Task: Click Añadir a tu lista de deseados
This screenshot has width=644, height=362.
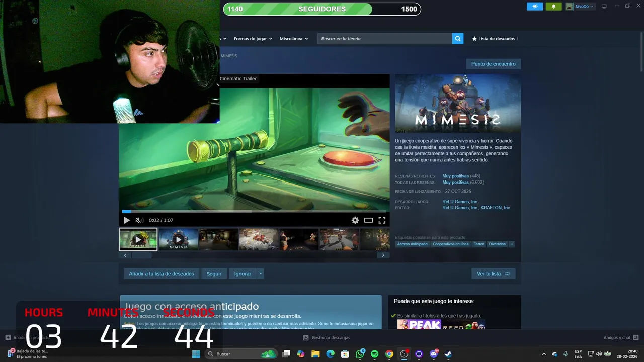Action: [161, 274]
